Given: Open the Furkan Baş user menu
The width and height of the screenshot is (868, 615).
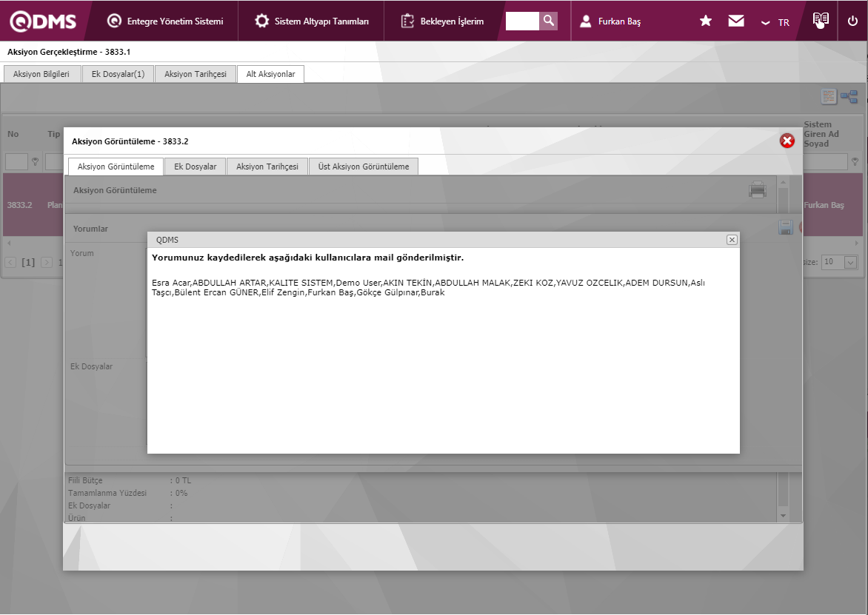Looking at the screenshot, I should (x=611, y=21).
